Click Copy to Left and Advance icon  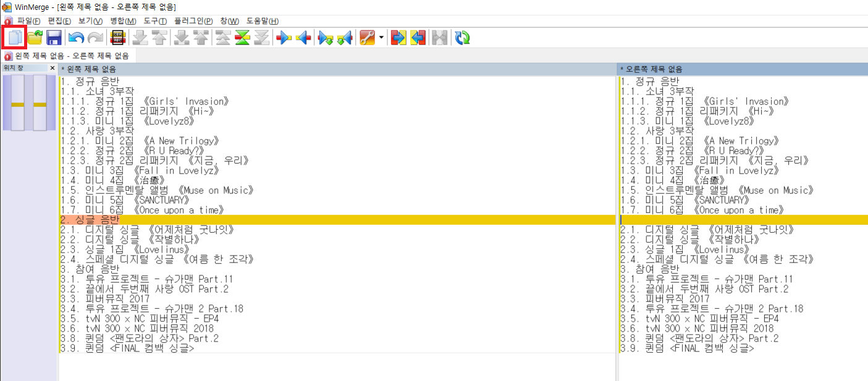pos(344,38)
